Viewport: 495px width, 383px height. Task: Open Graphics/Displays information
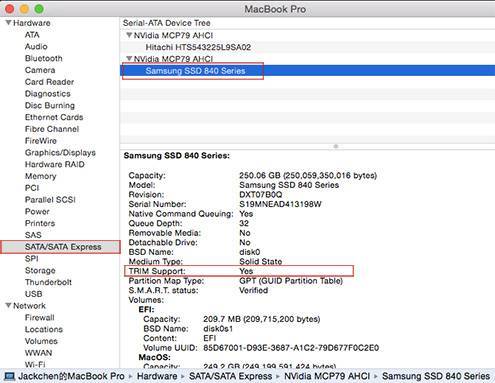point(60,153)
